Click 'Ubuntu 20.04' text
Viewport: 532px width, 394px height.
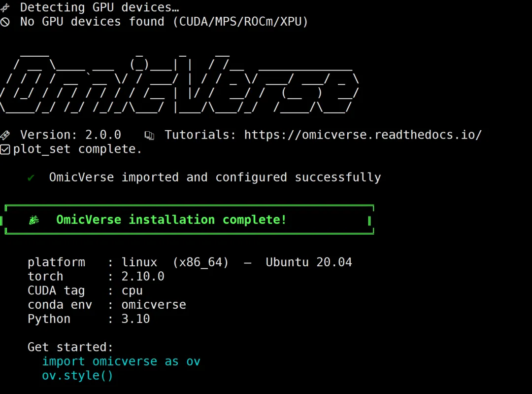(x=309, y=262)
